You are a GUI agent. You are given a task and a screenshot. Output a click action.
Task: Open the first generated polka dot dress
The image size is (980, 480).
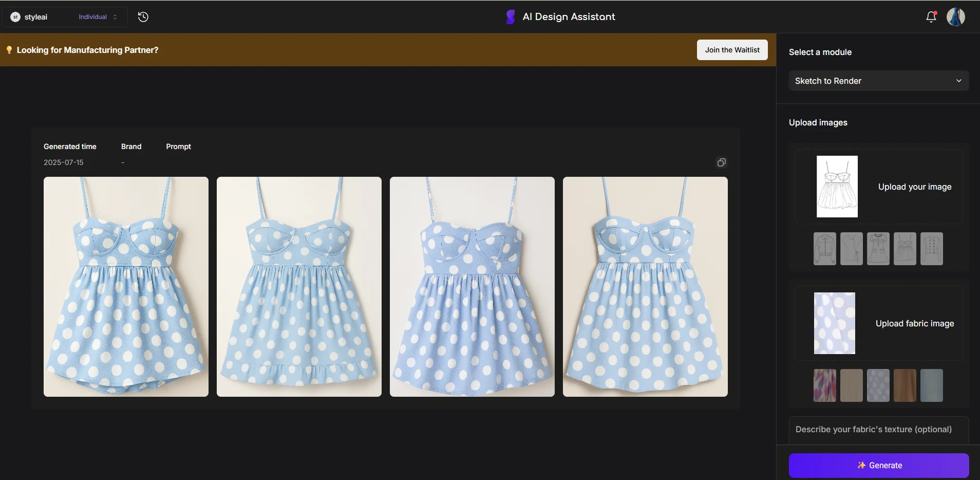click(126, 287)
